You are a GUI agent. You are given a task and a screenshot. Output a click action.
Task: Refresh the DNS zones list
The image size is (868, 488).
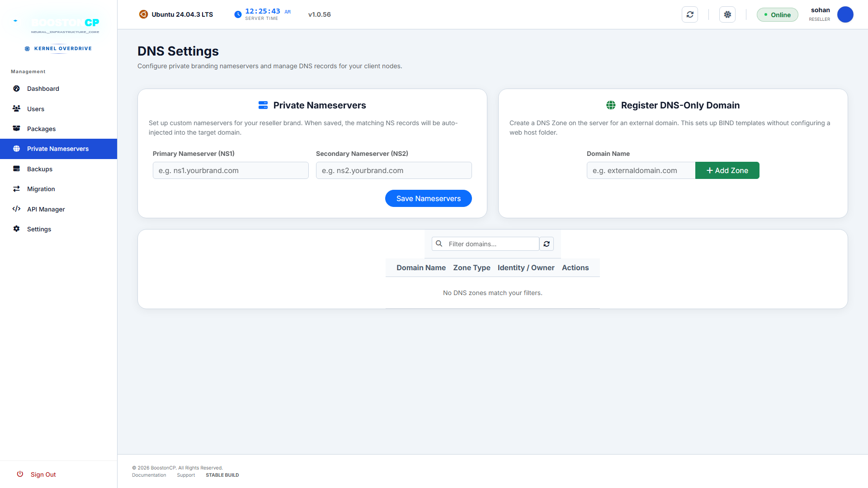click(x=547, y=244)
